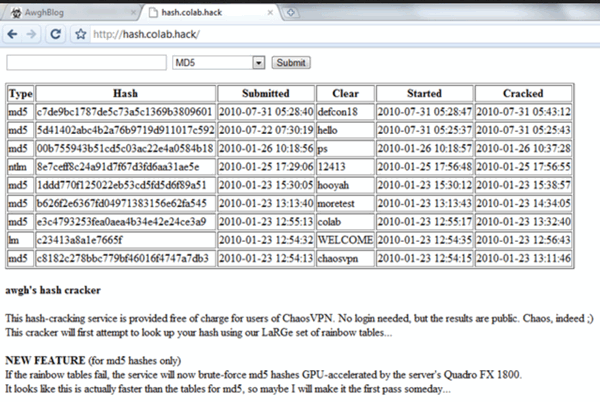
Task: Reload the page with the refresh icon
Action: click(55, 34)
